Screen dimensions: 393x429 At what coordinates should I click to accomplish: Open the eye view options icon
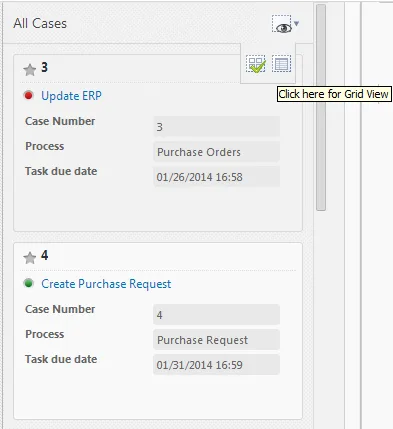pyautogui.click(x=282, y=24)
